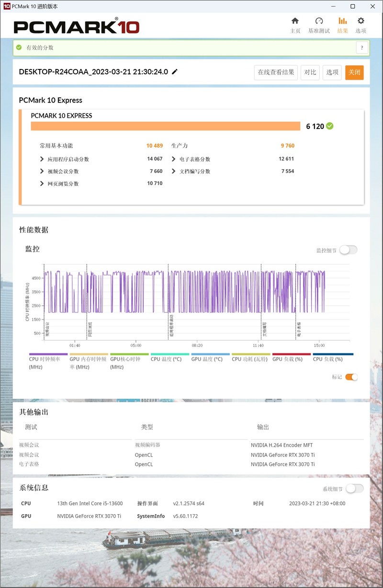Click the ? help icon in the score banner
The width and height of the screenshot is (383, 588).
tap(361, 47)
